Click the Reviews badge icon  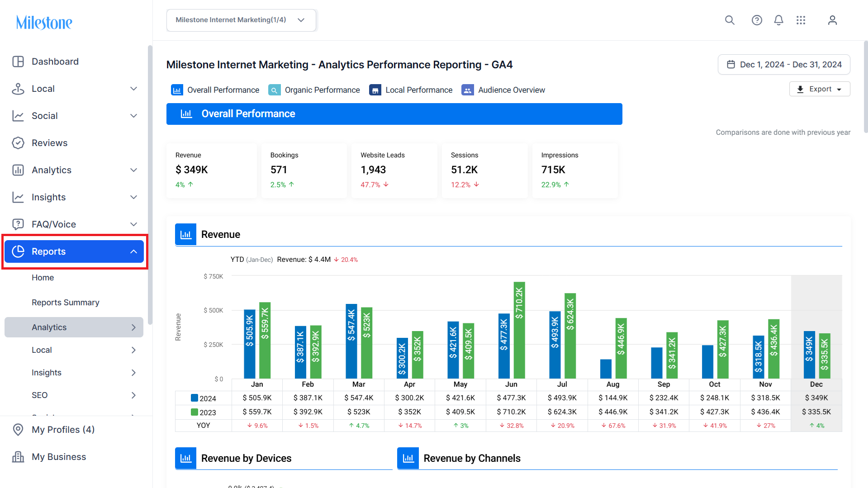click(18, 143)
